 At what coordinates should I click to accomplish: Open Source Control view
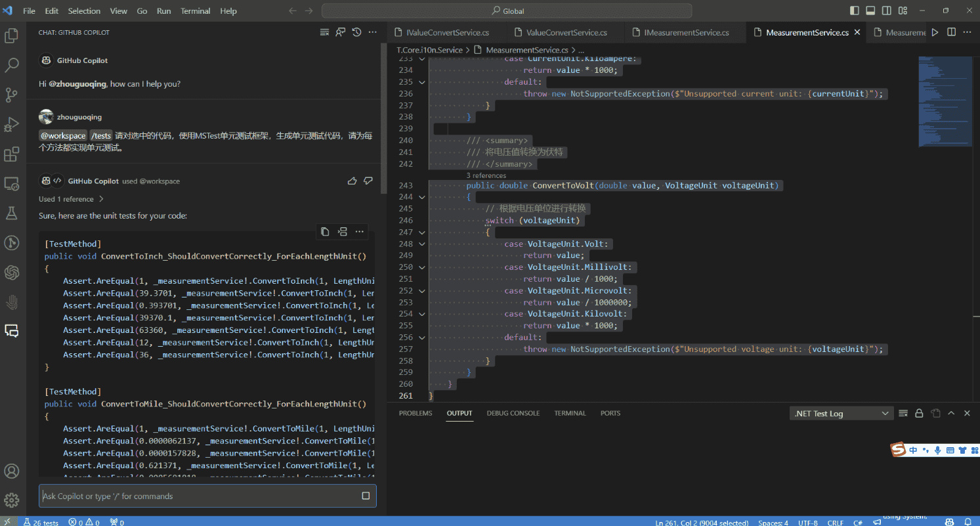[x=11, y=95]
